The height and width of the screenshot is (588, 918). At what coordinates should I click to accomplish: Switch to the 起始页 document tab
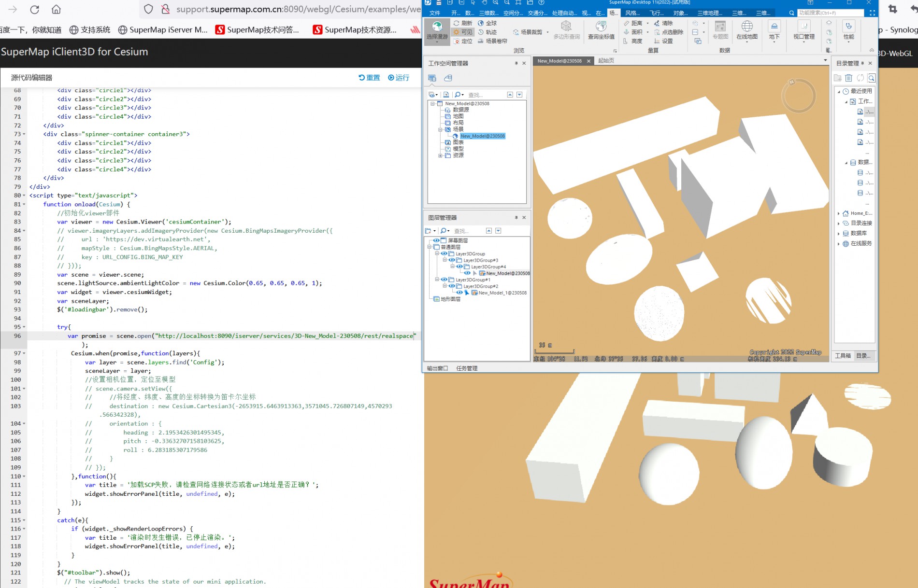tap(606, 61)
